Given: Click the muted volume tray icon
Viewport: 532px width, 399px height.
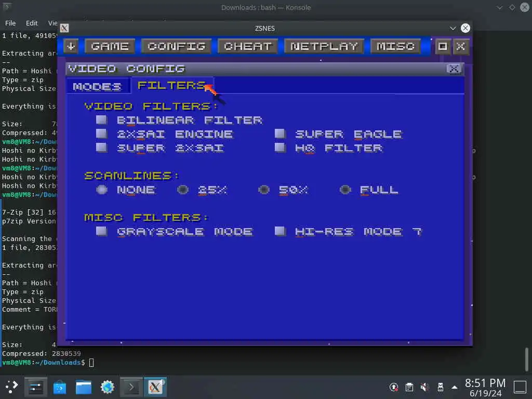Looking at the screenshot, I should (x=424, y=387).
